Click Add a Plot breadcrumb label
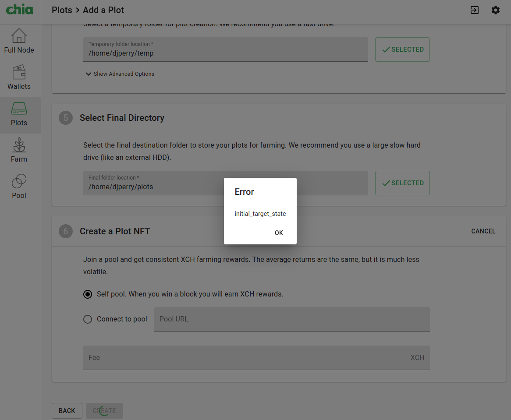 pos(103,10)
